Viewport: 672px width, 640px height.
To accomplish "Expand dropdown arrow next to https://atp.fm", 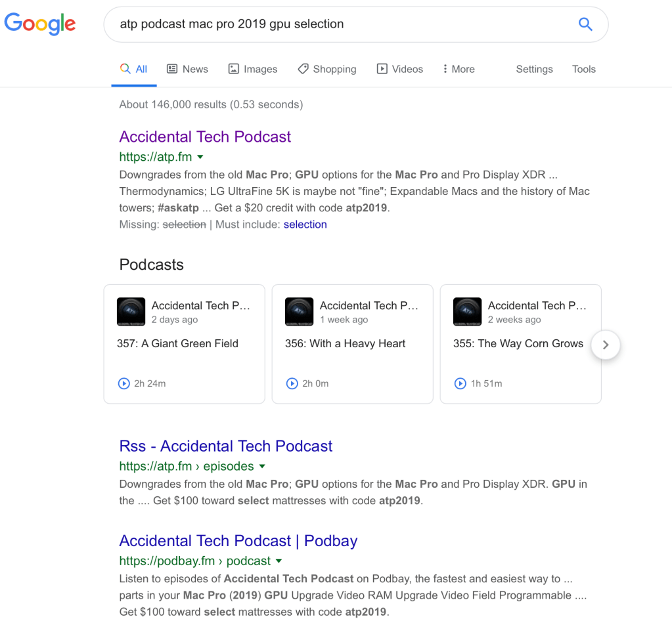I will pyautogui.click(x=200, y=157).
